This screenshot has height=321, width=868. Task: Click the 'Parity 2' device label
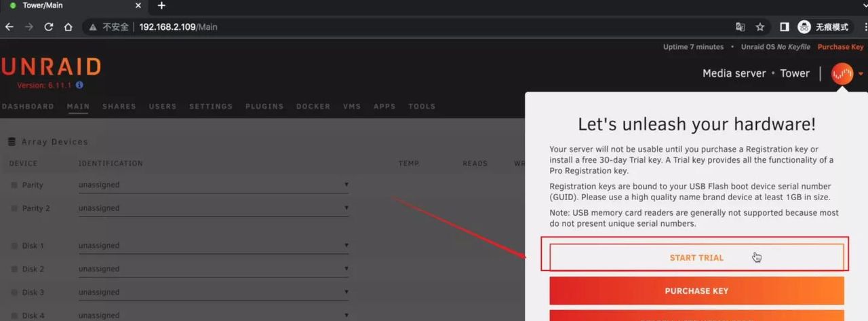37,208
